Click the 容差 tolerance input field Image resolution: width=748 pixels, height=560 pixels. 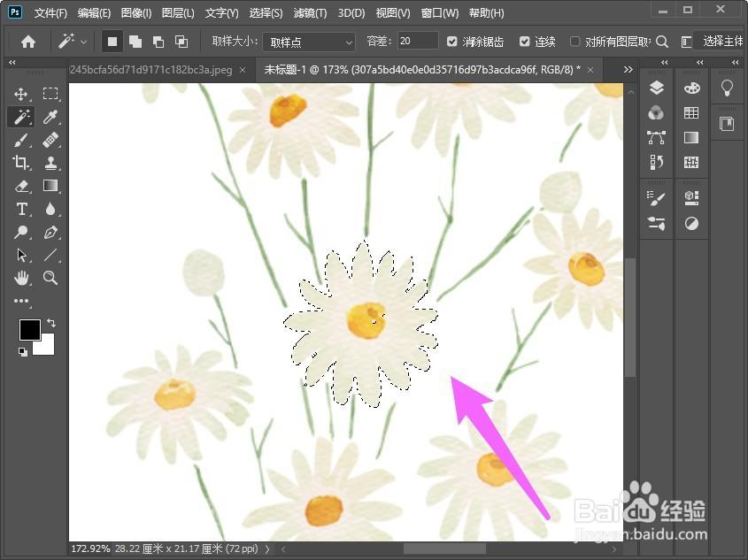tap(418, 41)
